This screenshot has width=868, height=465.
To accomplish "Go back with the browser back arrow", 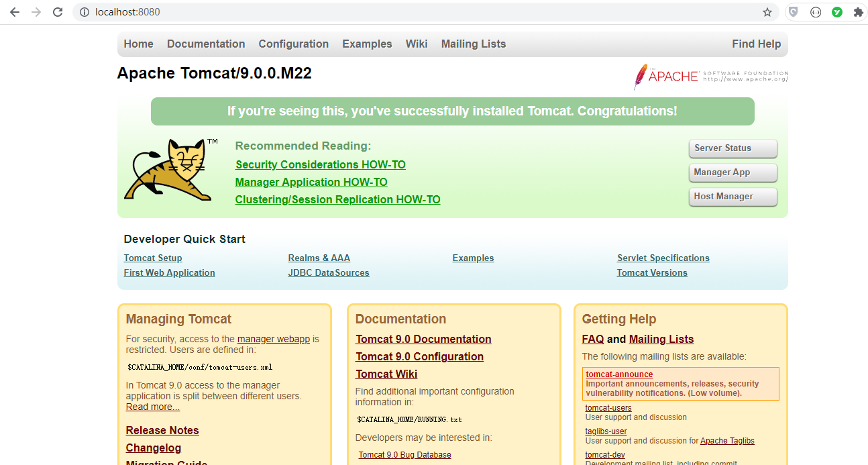I will tap(15, 12).
